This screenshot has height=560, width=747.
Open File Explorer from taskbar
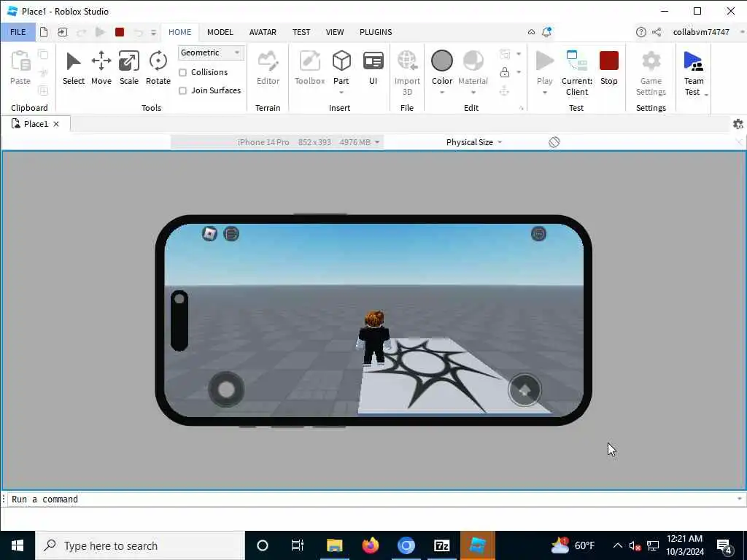pyautogui.click(x=334, y=545)
